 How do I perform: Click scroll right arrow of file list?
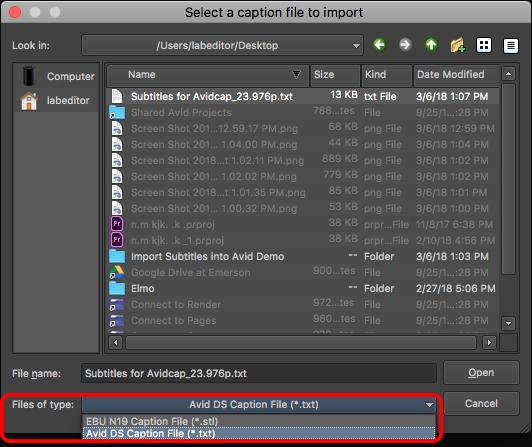tap(489, 342)
